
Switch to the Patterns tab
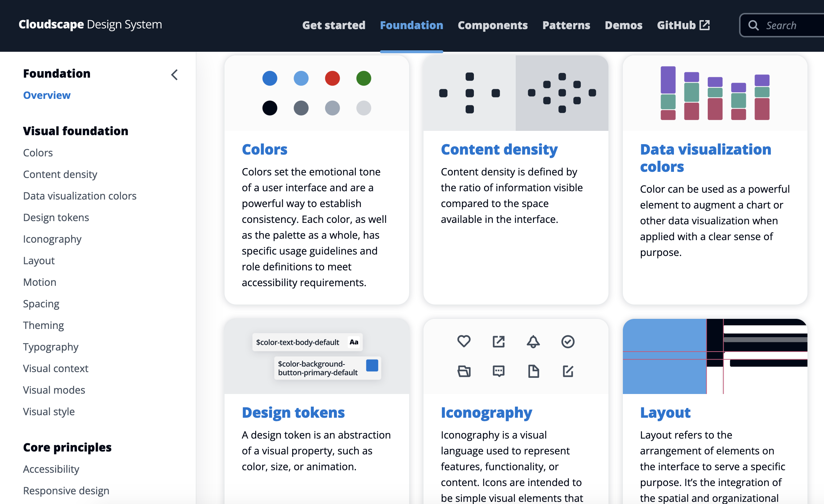(x=566, y=25)
